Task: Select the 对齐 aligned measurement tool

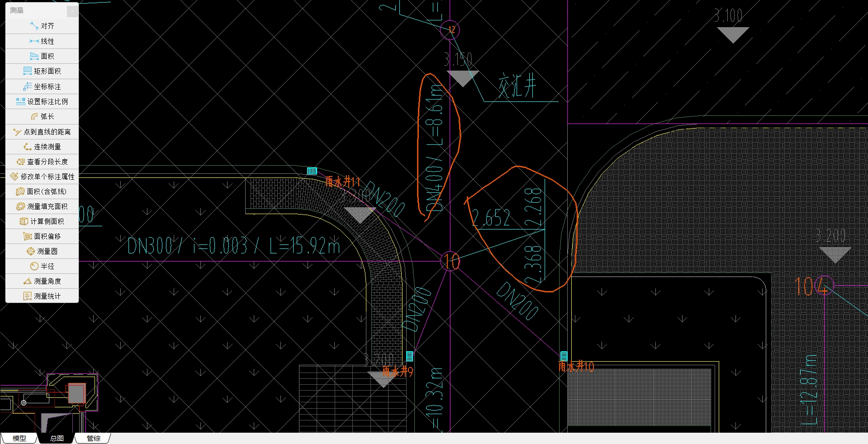Action: coord(42,26)
